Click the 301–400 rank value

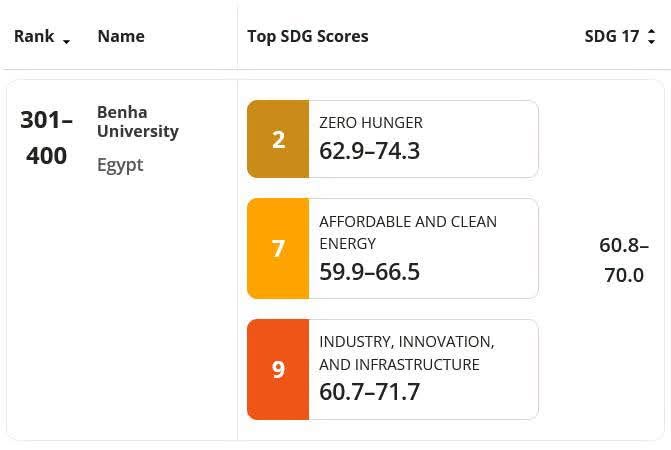point(46,138)
